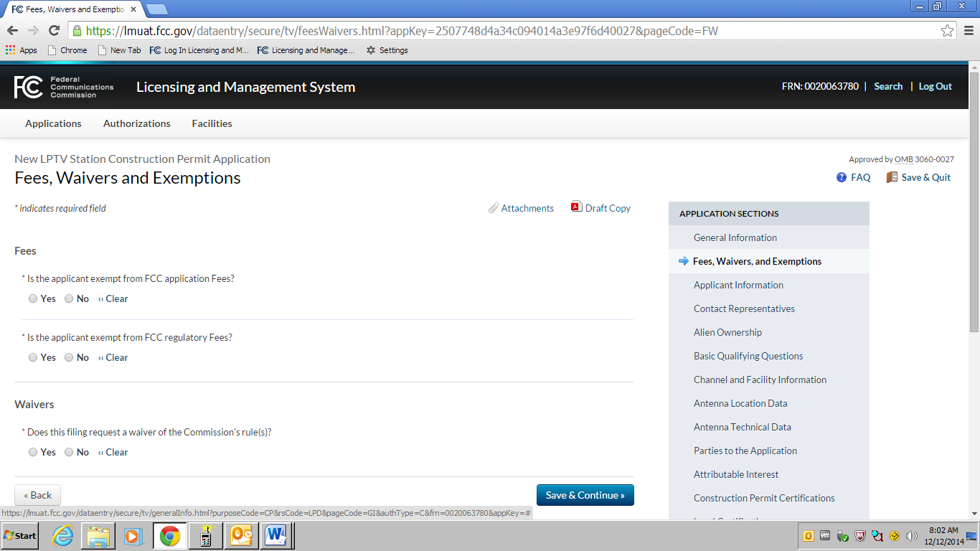Click the Attachments paperclip icon
The width and height of the screenshot is (980, 551).
[x=494, y=208]
